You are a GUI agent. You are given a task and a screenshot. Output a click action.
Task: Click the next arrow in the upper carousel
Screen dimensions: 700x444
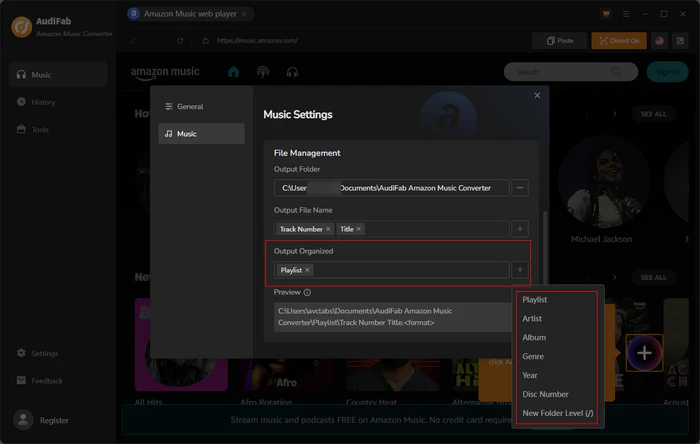pyautogui.click(x=614, y=114)
